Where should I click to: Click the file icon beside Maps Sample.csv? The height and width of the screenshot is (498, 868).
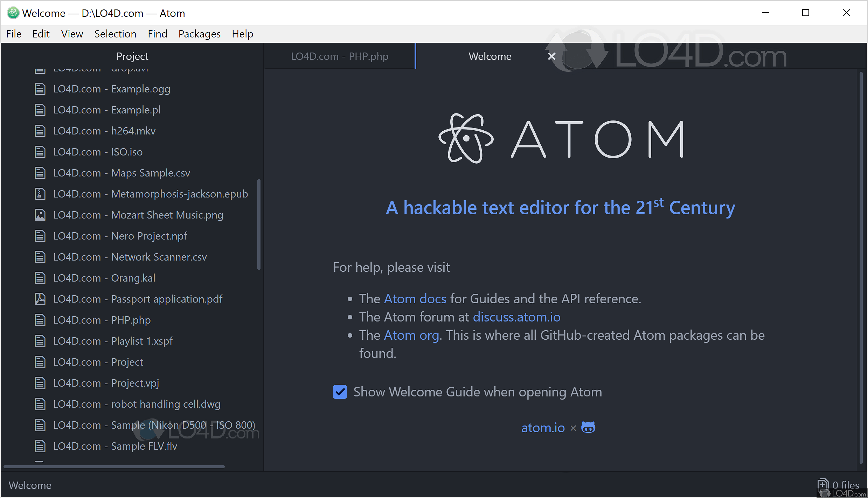[x=40, y=173]
